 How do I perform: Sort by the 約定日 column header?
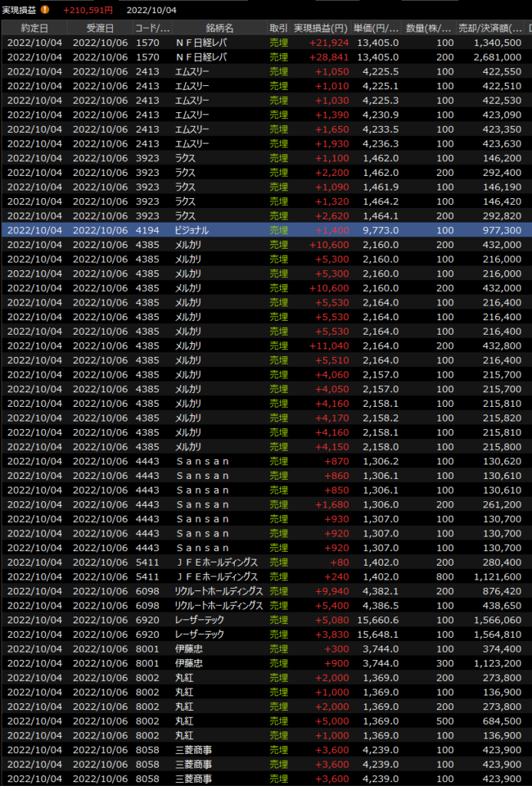point(34,28)
